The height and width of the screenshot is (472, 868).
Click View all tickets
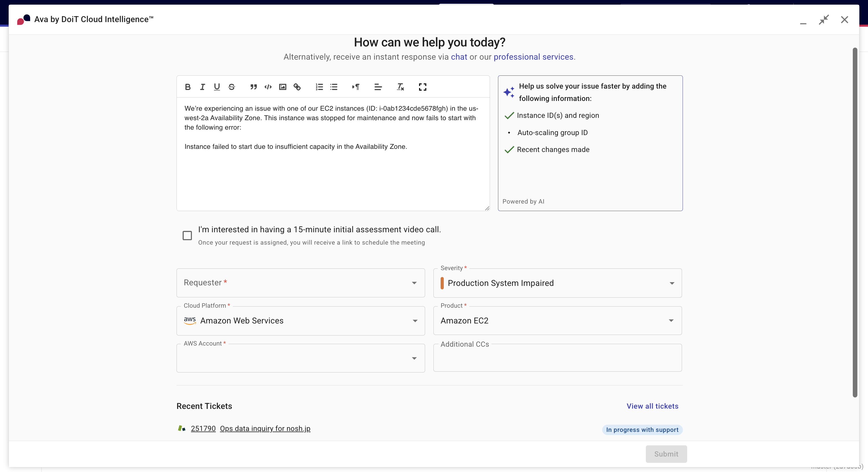[652, 406]
